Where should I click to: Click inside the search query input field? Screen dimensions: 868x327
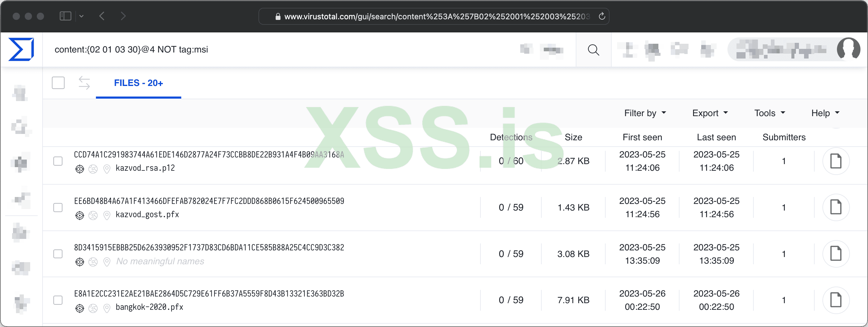[236, 49]
